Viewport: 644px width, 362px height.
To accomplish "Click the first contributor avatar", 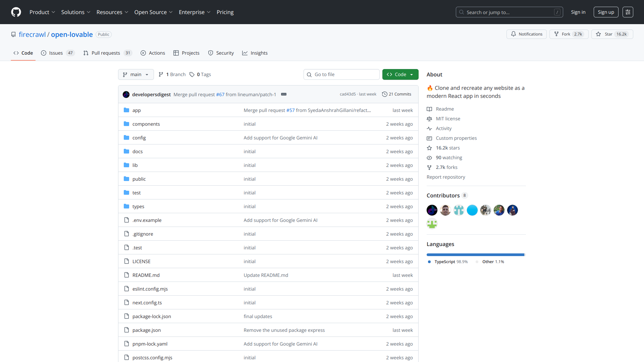I will click(432, 210).
